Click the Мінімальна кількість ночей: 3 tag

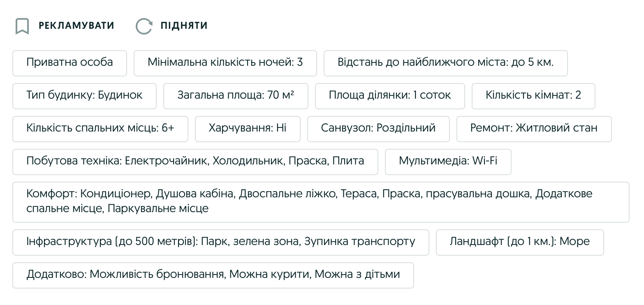pos(225,63)
